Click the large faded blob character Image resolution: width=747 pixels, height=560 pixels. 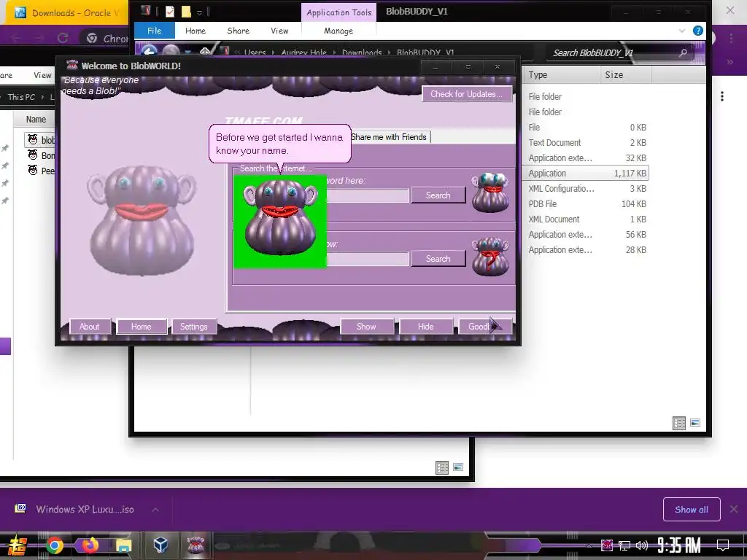(x=142, y=220)
